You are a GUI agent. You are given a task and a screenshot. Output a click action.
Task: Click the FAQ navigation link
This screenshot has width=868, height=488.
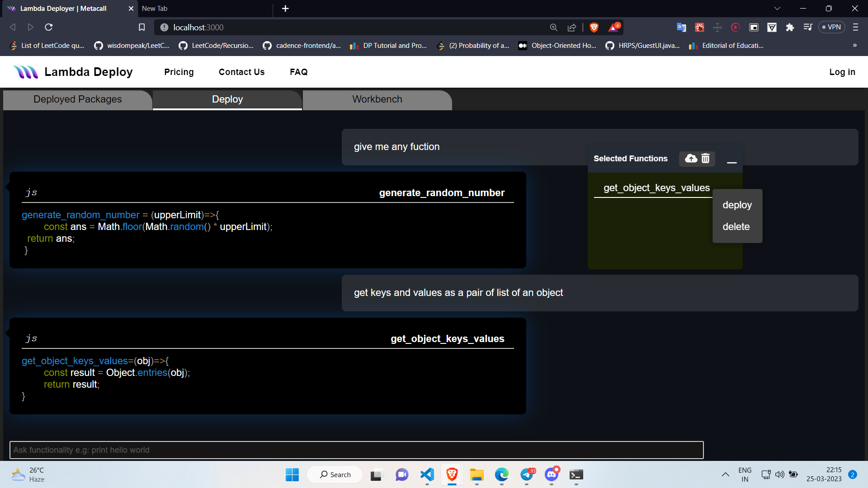298,72
